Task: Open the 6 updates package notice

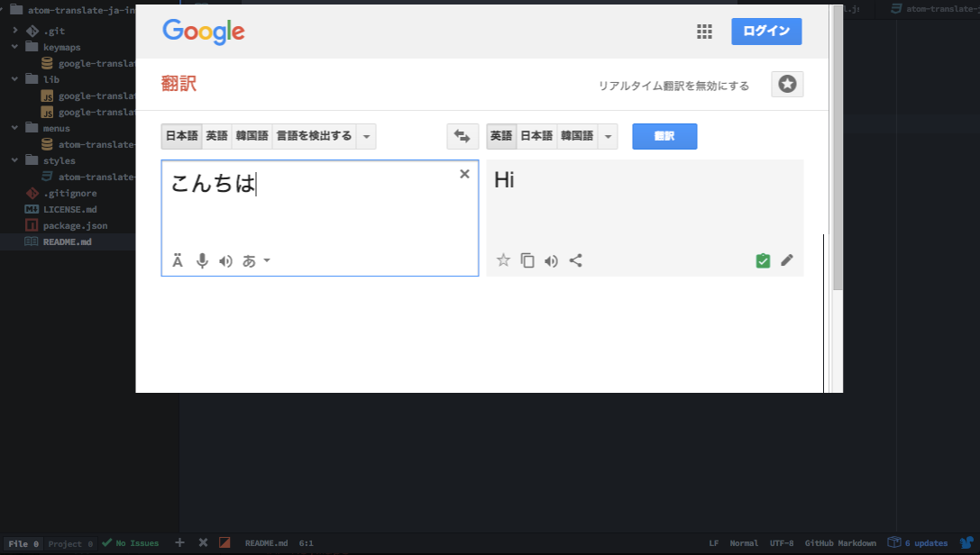Action: point(918,543)
